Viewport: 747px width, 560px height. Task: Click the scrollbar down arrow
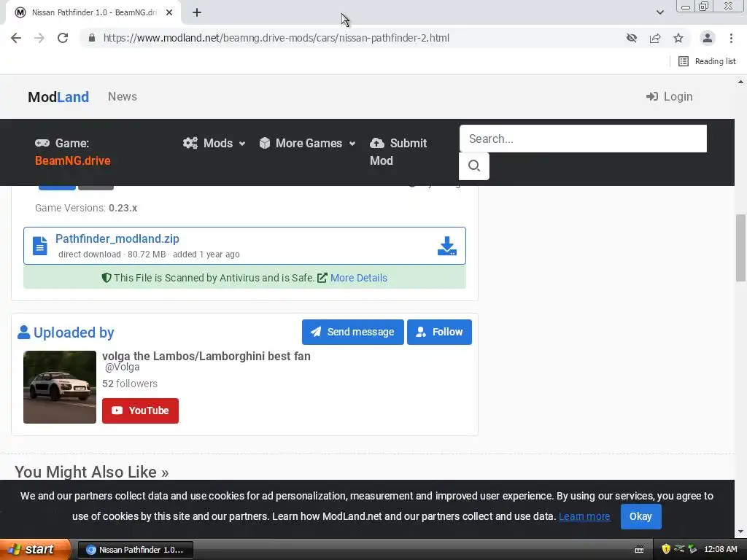click(740, 532)
